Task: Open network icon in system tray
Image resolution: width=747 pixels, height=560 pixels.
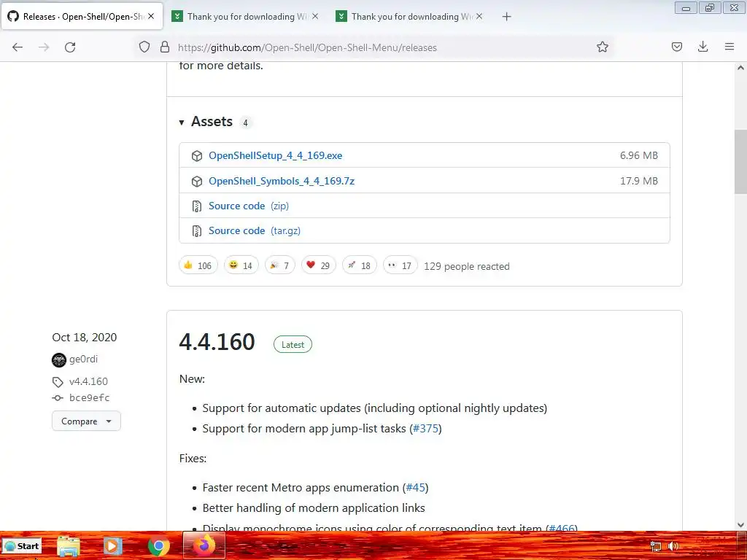Action: pyautogui.click(x=656, y=547)
